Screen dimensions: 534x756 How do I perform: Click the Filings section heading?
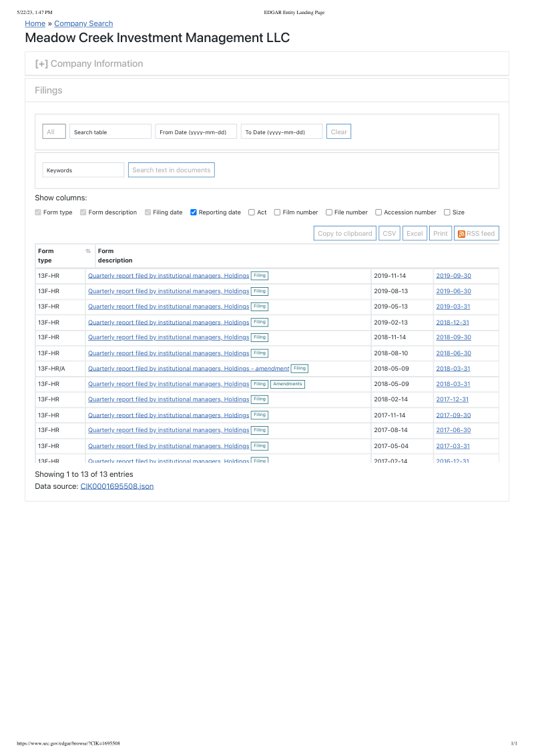click(49, 90)
